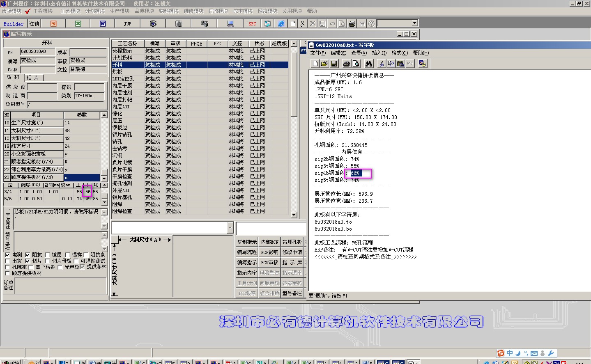The image size is (591, 364).
Task: Click the process table vertical scrollbar thumb
Action: (x=294, y=84)
